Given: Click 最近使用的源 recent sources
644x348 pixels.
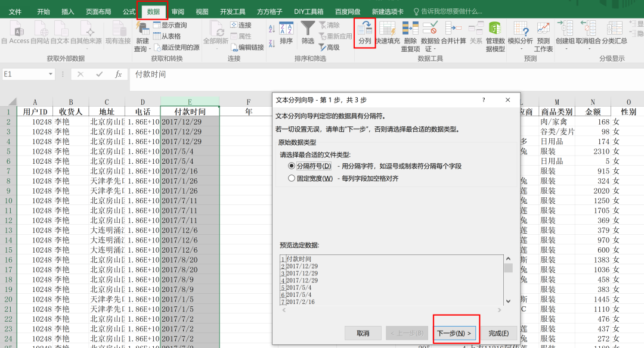Looking at the screenshot, I should click(177, 48).
